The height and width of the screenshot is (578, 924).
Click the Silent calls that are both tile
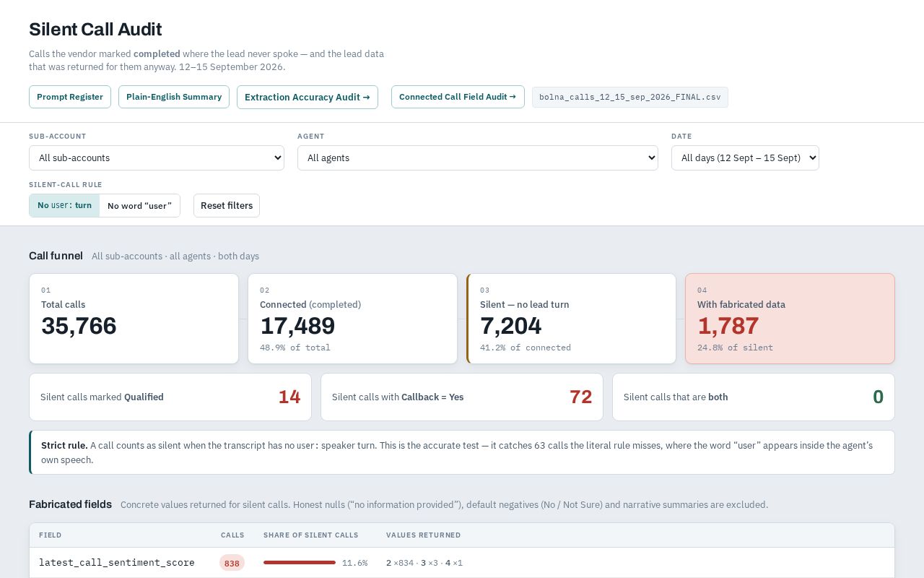pyautogui.click(x=754, y=397)
